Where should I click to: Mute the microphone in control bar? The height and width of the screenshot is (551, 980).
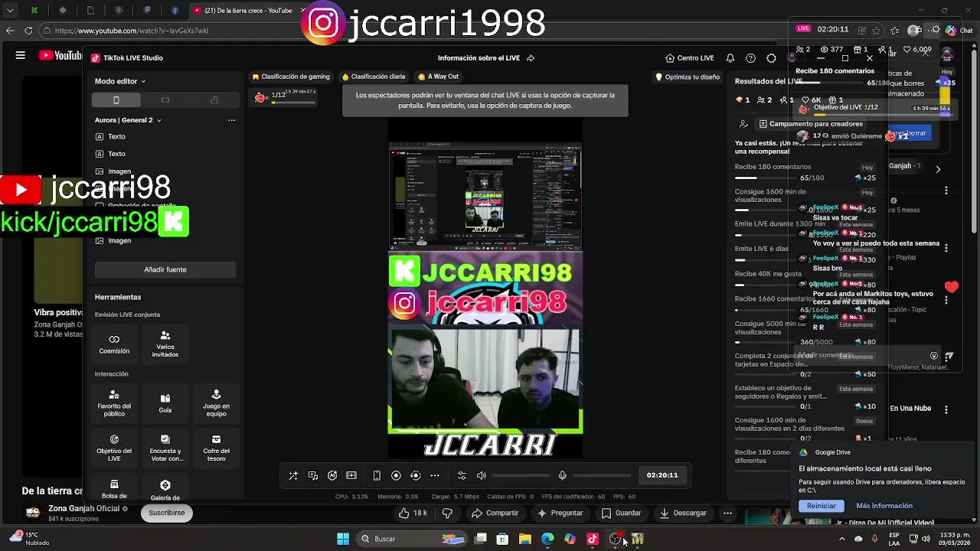(562, 475)
